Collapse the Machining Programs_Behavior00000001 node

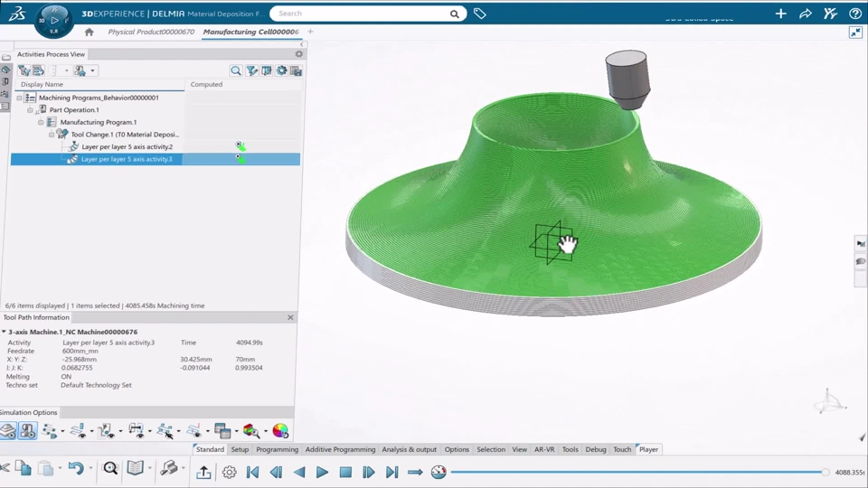click(x=19, y=98)
